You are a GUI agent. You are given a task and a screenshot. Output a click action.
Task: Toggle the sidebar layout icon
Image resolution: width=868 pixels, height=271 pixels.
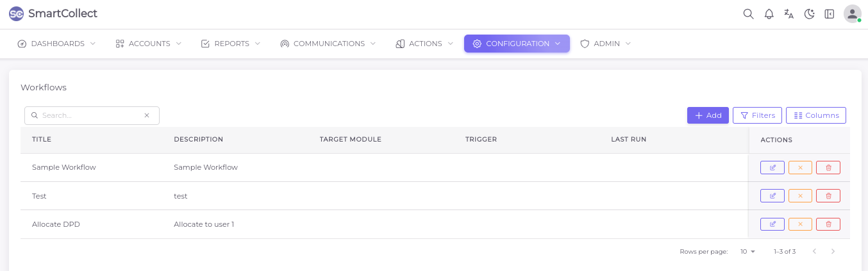(x=830, y=14)
